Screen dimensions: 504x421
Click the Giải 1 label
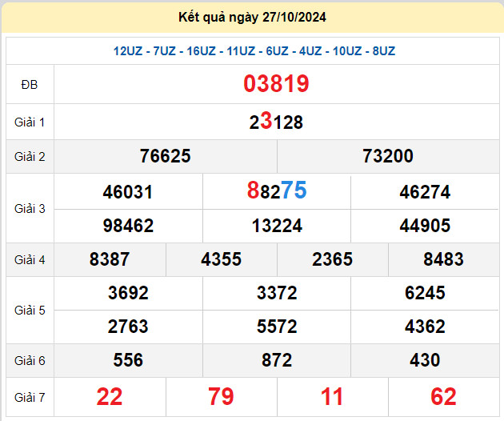click(30, 122)
